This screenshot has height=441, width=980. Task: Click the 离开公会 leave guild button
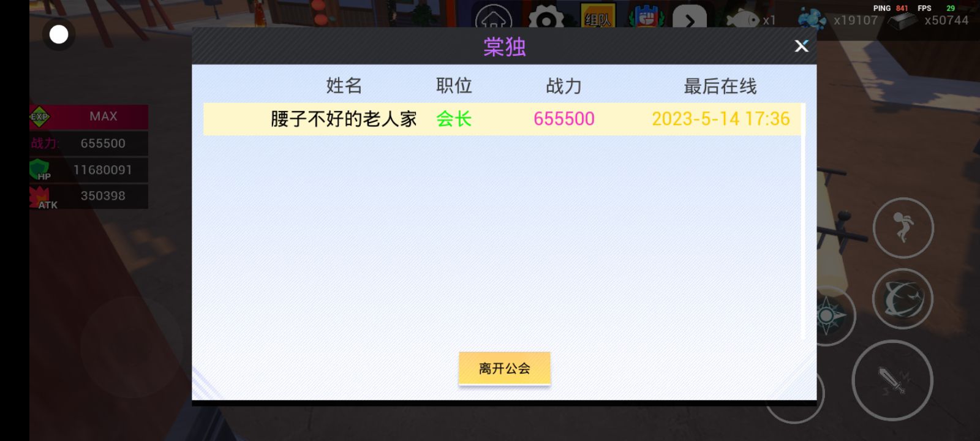tap(505, 369)
